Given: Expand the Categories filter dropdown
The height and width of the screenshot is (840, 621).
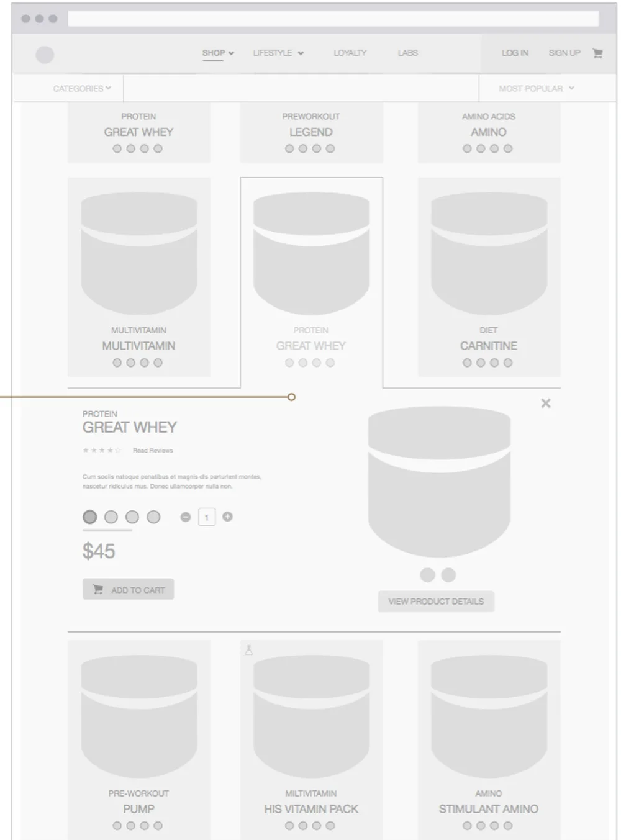Looking at the screenshot, I should click(82, 89).
